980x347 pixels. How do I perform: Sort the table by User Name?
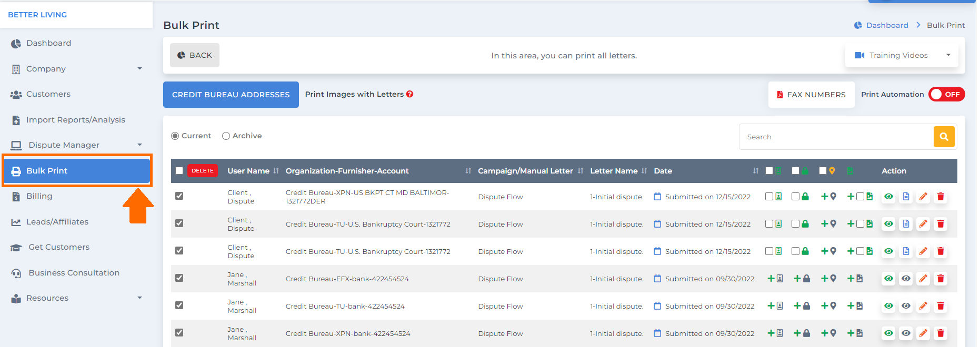(x=276, y=171)
